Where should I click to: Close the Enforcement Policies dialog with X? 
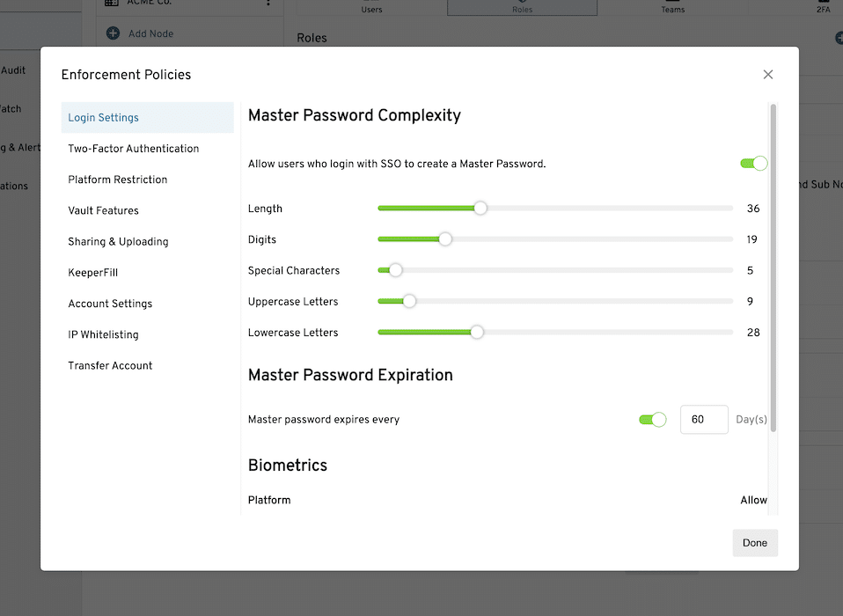coord(768,75)
